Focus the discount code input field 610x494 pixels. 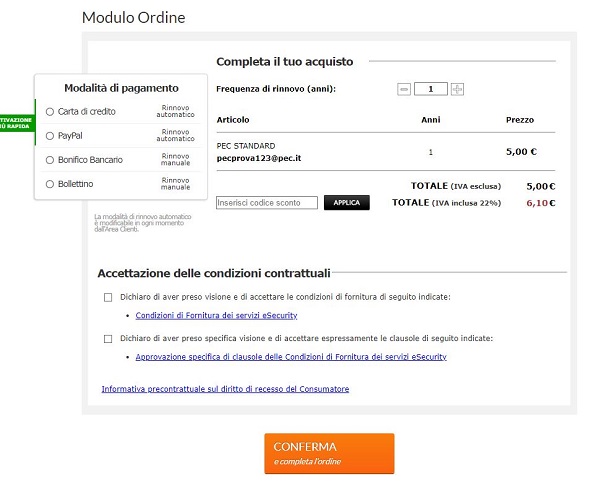pos(266,202)
